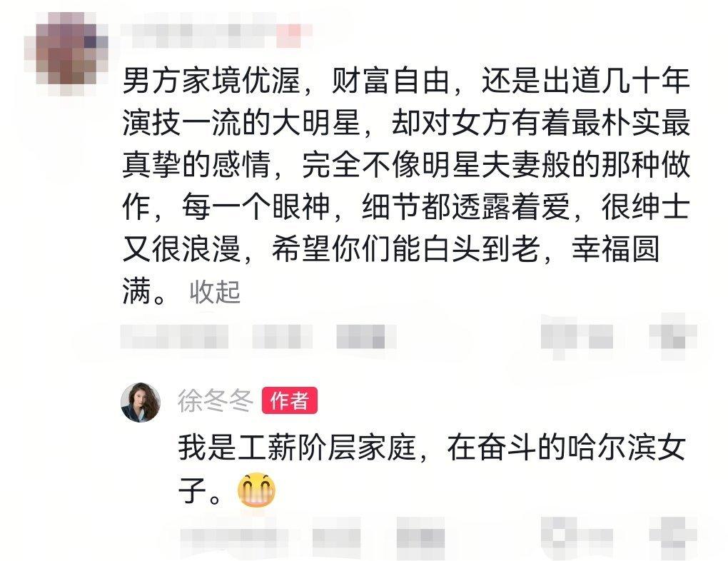
Task: Select the reply text starting 我是工薪阶层家庭
Action: pyautogui.click(x=432, y=469)
